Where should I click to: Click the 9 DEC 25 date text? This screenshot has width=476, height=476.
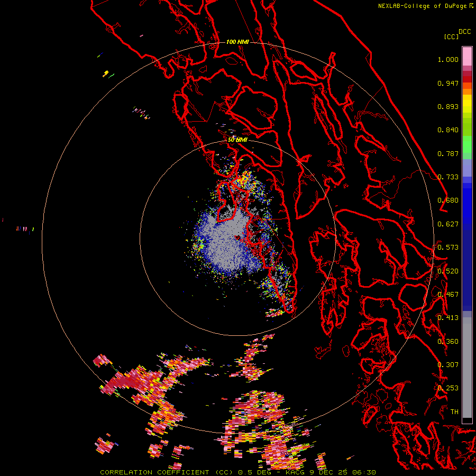pyautogui.click(x=328, y=472)
